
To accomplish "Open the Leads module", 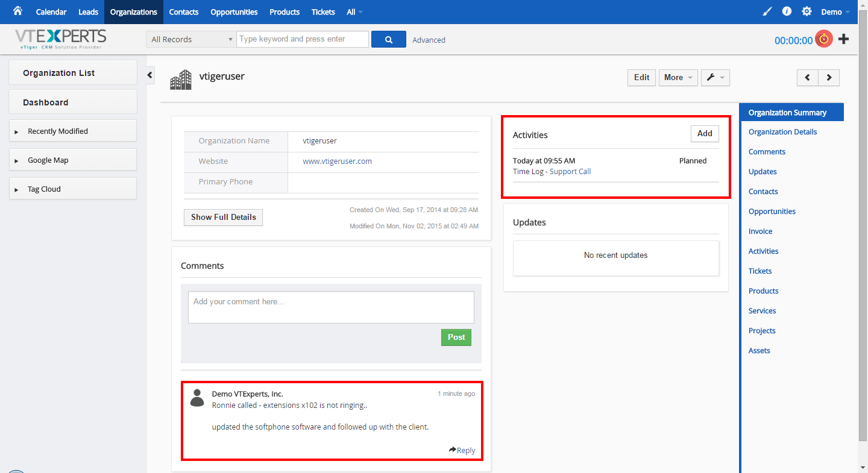I will click(88, 12).
